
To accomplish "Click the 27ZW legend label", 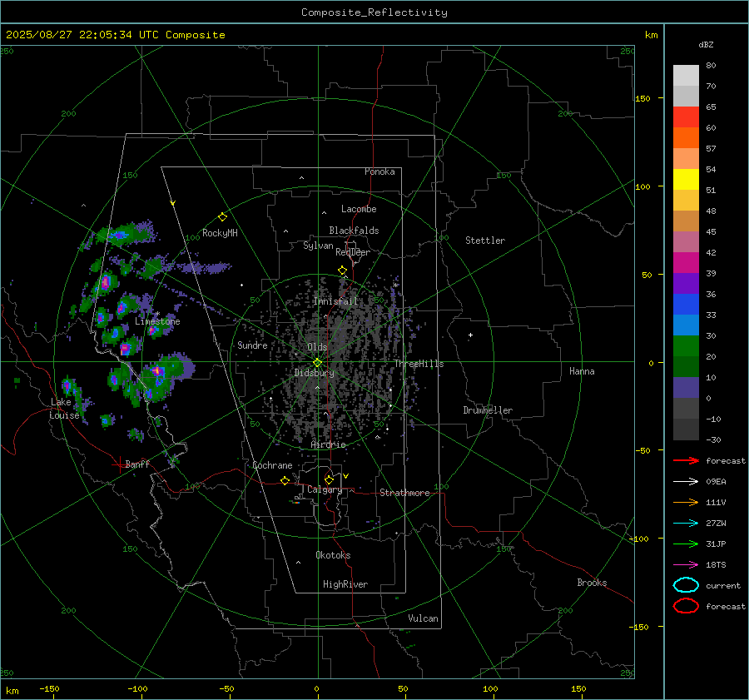I will 716,524.
